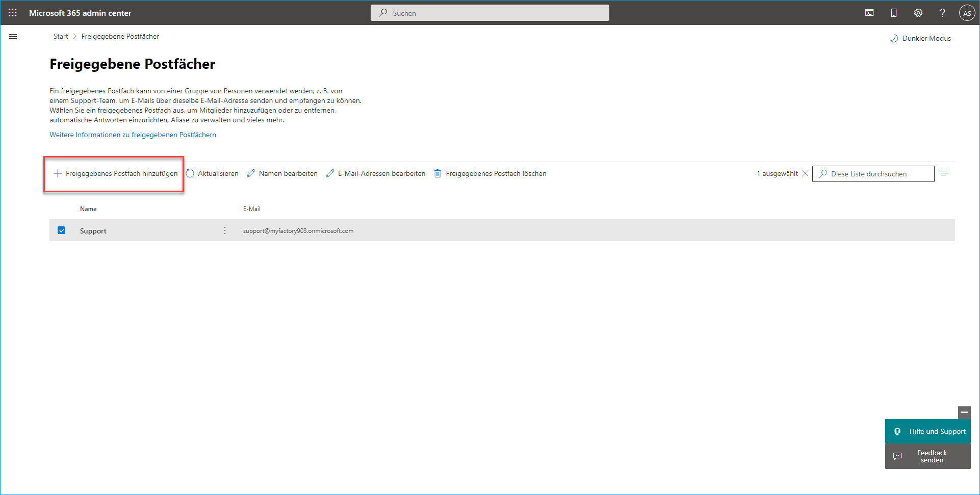
Task: Open the mobile app icon in header
Action: pyautogui.click(x=894, y=13)
